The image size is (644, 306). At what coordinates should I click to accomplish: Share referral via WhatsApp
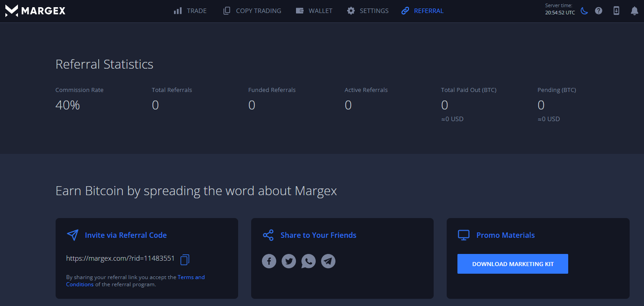(x=309, y=261)
